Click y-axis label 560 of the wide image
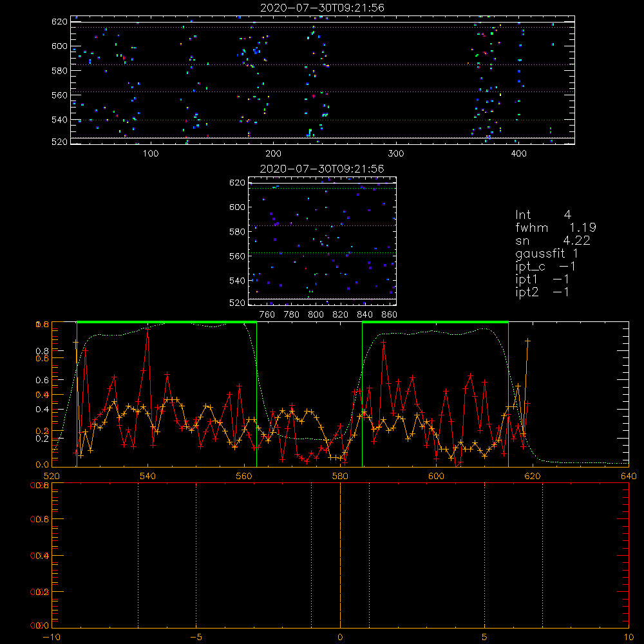644x644 pixels. click(x=59, y=95)
